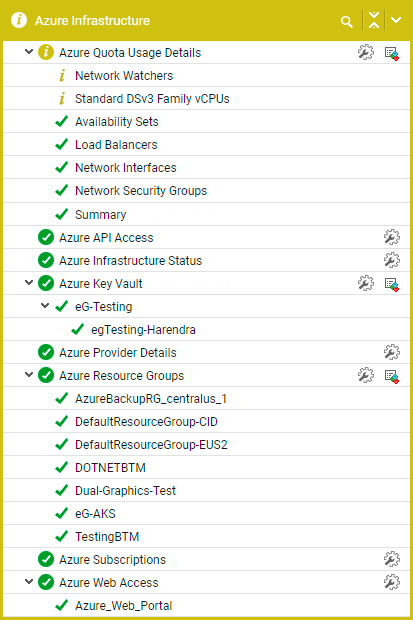This screenshot has width=413, height=620.
Task: Click green status icon of Azure Key Vault
Action: (x=46, y=283)
